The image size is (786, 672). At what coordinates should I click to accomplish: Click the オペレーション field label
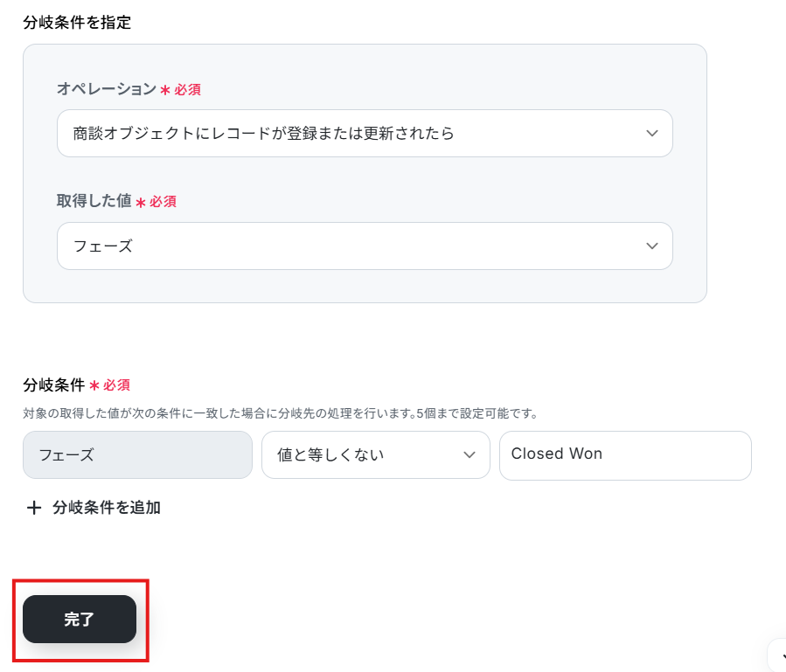[x=106, y=89]
